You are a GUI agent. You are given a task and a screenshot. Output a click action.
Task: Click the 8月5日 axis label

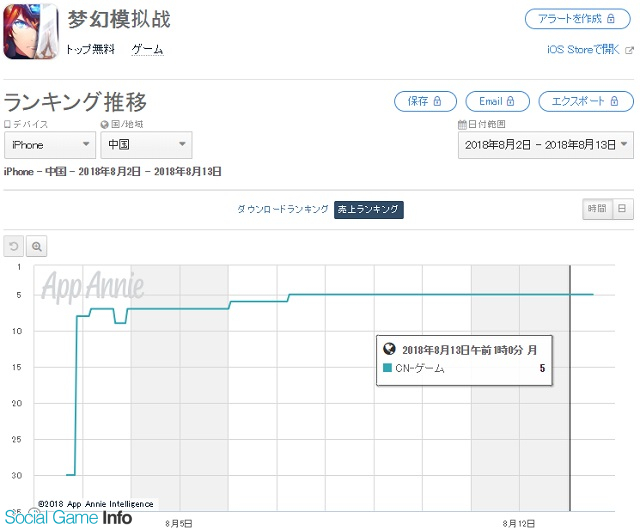pyautogui.click(x=179, y=523)
